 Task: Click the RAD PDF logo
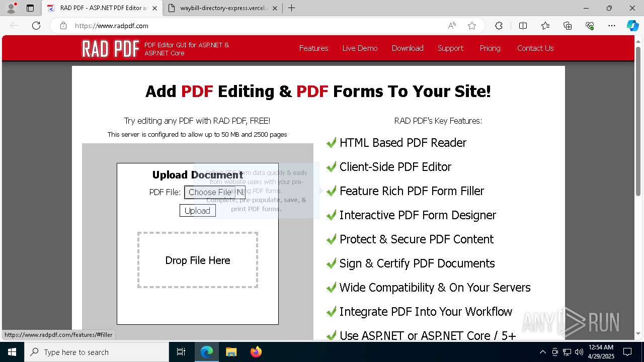(110, 49)
